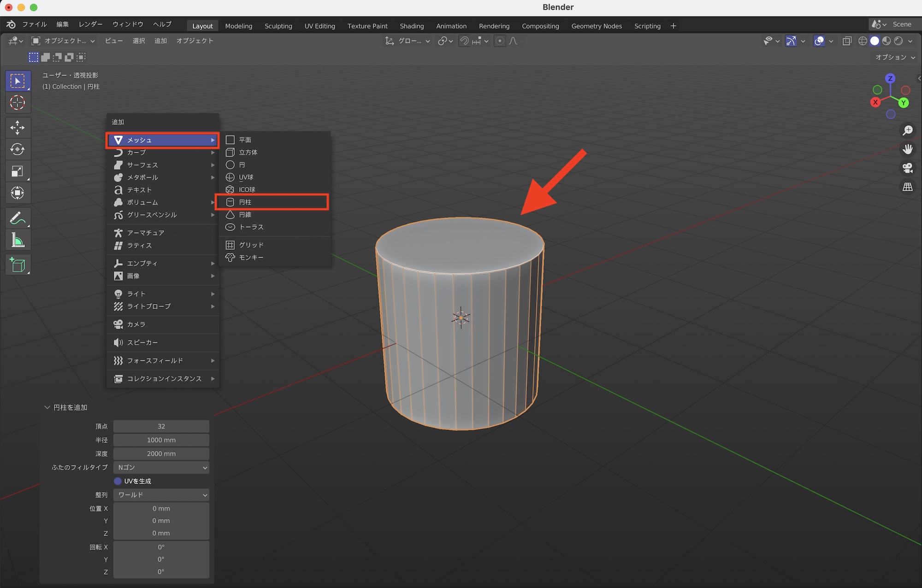Toggle perspective/orthographic grid icon
This screenshot has height=588, width=922.
(907, 187)
